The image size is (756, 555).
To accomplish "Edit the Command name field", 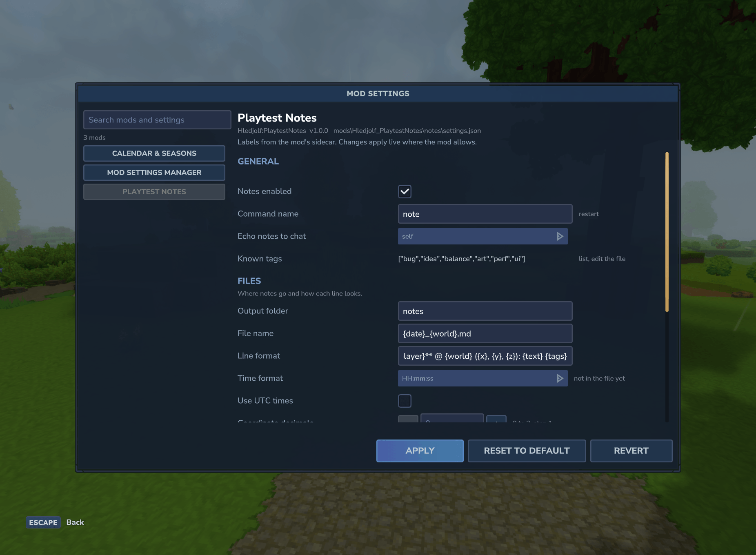I will (485, 214).
